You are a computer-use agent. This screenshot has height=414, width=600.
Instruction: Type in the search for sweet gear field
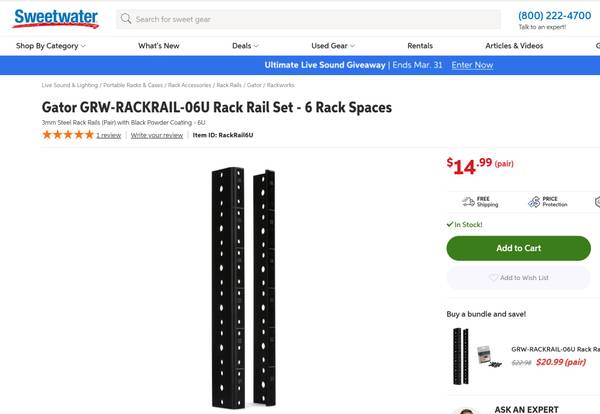pos(310,19)
